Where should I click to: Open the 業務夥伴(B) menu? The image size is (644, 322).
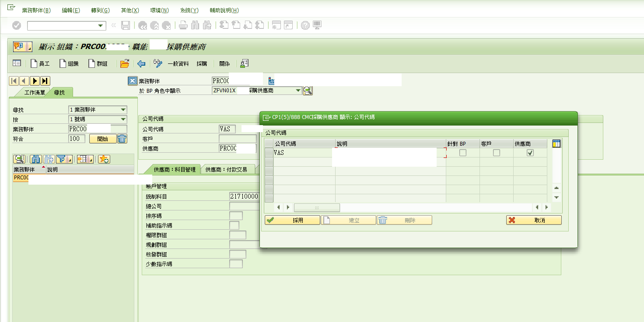(x=36, y=10)
